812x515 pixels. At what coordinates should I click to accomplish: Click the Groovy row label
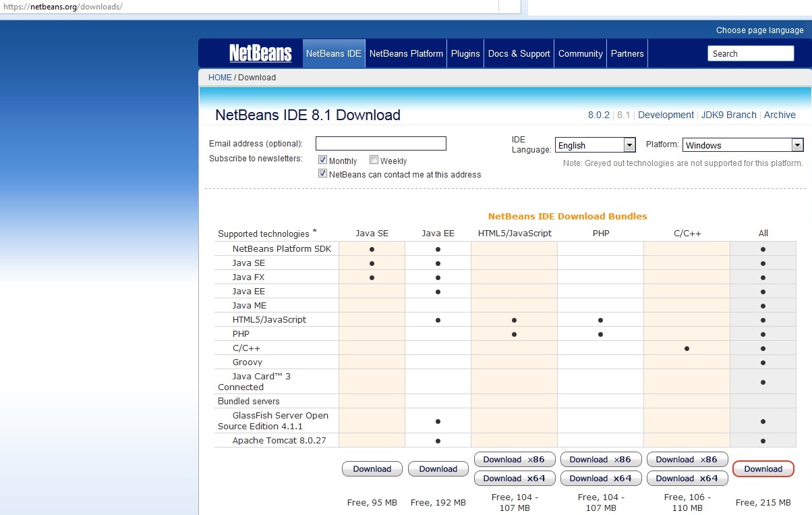tap(248, 362)
